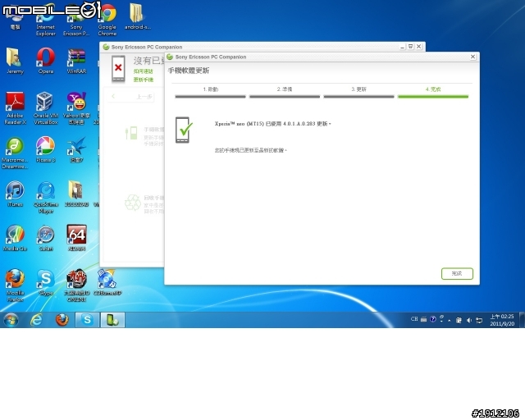Open the Yahoo! messenger desktop icon
Viewport: 525px width, 420px height.
click(76, 108)
